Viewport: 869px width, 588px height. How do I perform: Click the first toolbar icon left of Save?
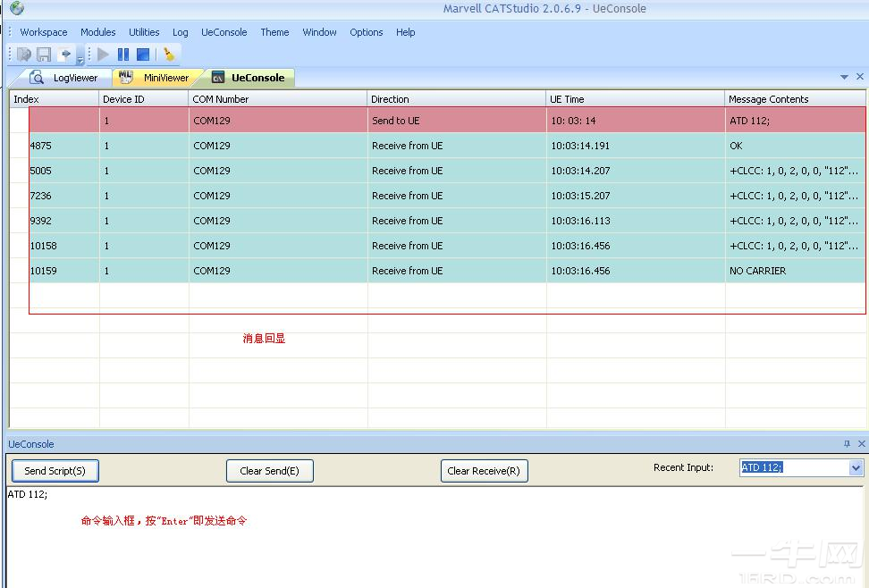coord(24,55)
